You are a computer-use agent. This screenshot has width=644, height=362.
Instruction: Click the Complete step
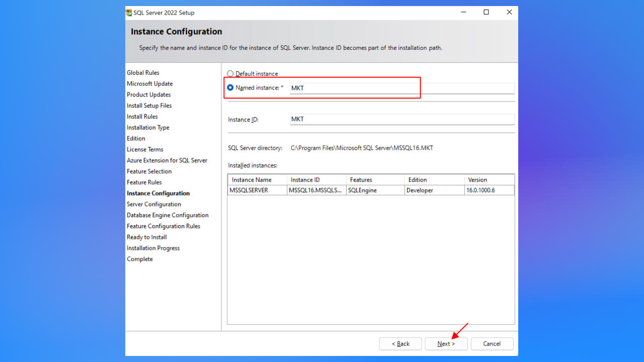tap(140, 259)
